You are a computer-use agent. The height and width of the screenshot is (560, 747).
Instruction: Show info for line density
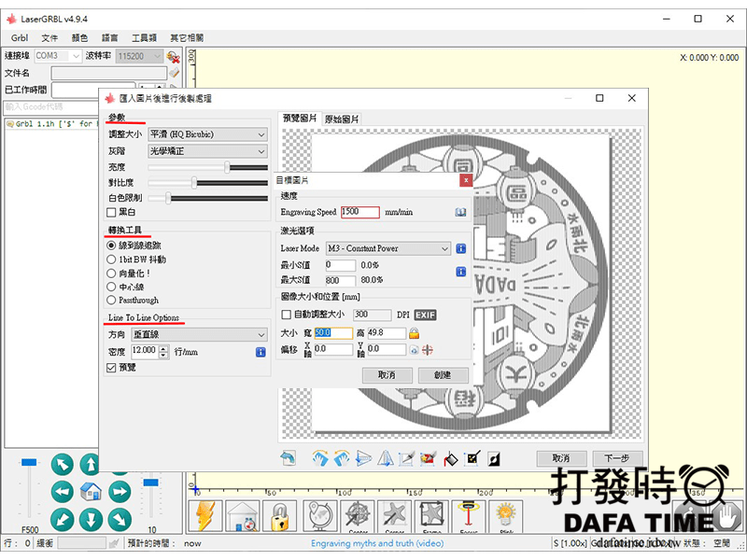(x=261, y=353)
